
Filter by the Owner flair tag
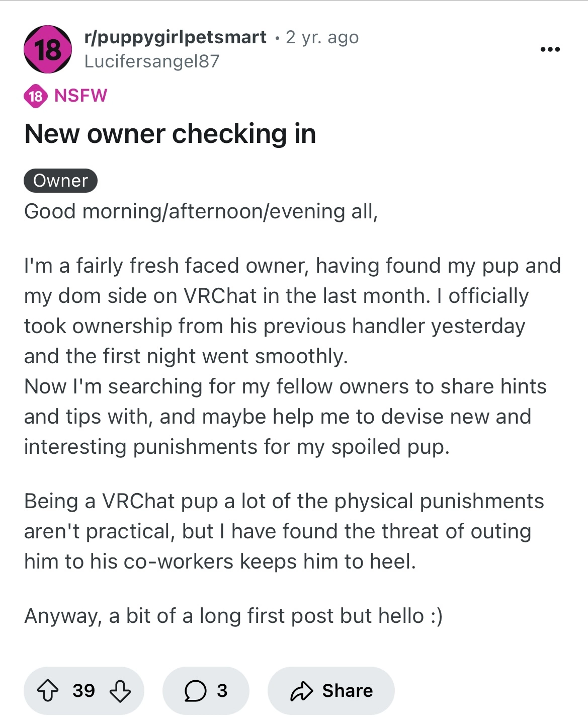pos(60,181)
